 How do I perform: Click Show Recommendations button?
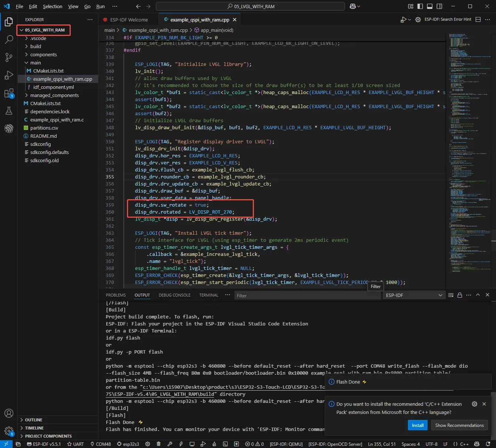(459, 425)
